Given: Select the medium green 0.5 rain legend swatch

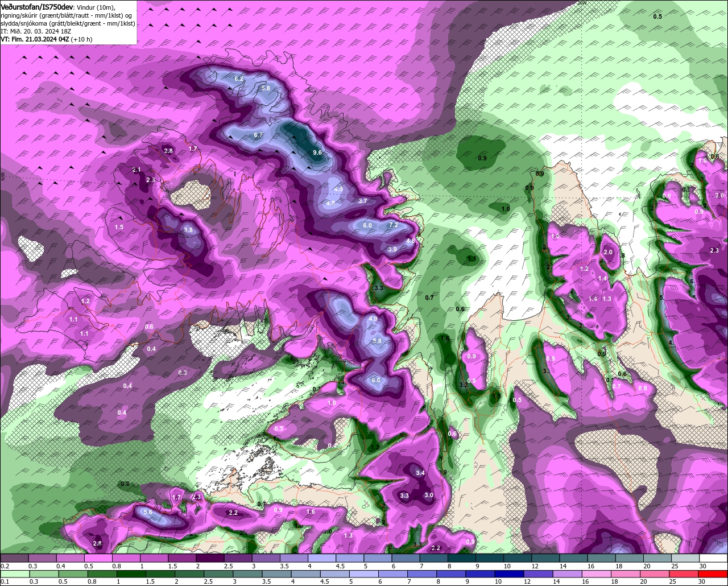Looking at the screenshot, I should [x=73, y=573].
